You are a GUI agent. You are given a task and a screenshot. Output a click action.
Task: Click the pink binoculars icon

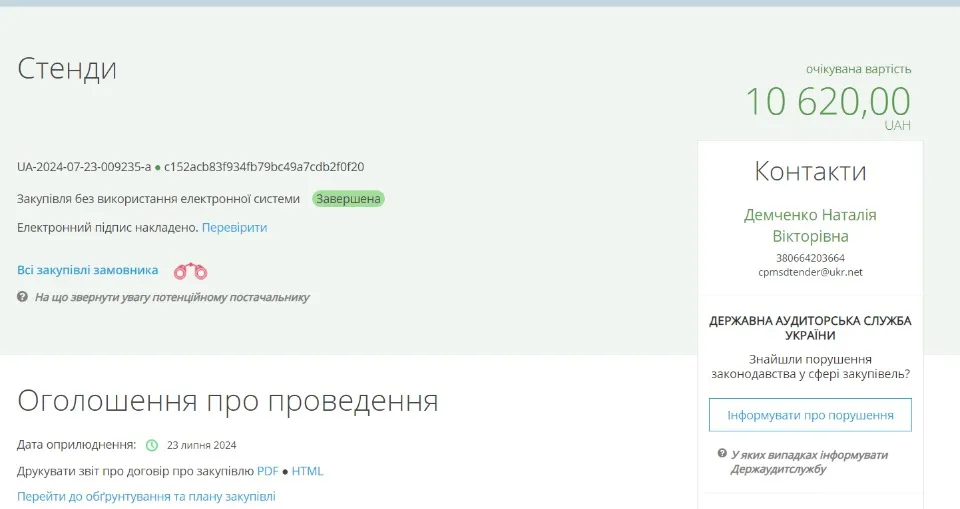coord(190,271)
